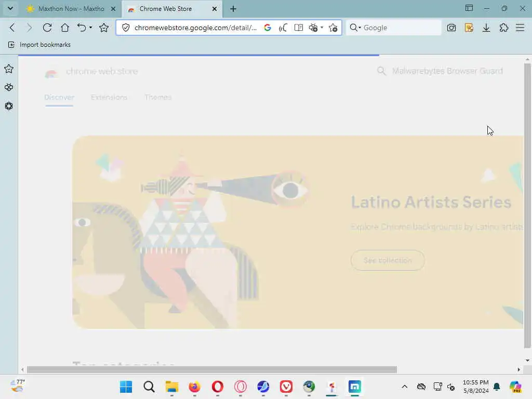This screenshot has width=532, height=399.
Task: Reload the current page
Action: click(47, 28)
